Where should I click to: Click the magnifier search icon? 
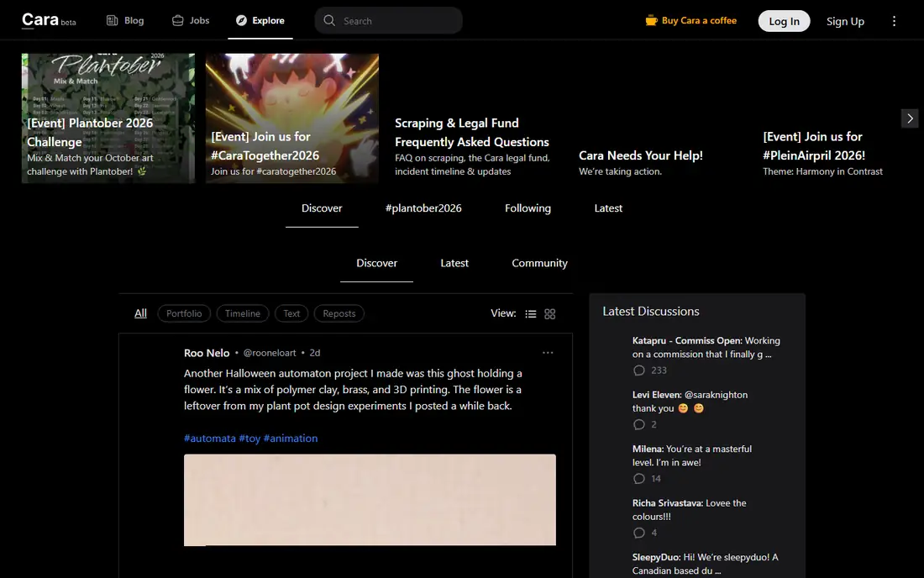coord(329,21)
